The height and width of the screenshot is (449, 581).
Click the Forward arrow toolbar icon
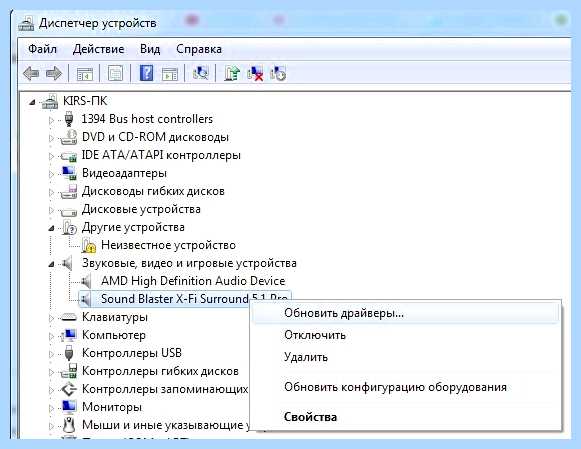(54, 73)
